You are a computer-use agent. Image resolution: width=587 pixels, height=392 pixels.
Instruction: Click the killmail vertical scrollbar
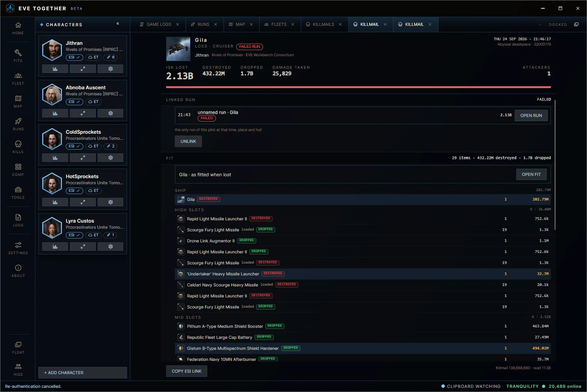[555, 164]
